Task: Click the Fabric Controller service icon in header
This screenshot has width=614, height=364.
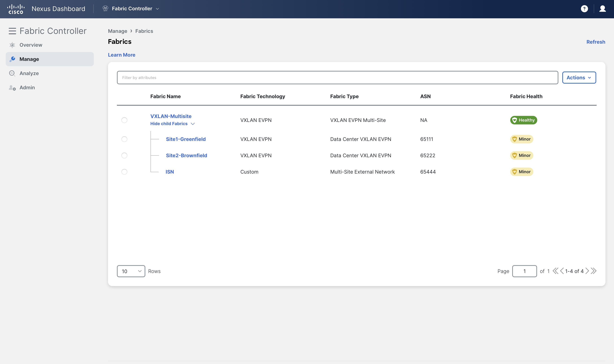Action: (105, 9)
